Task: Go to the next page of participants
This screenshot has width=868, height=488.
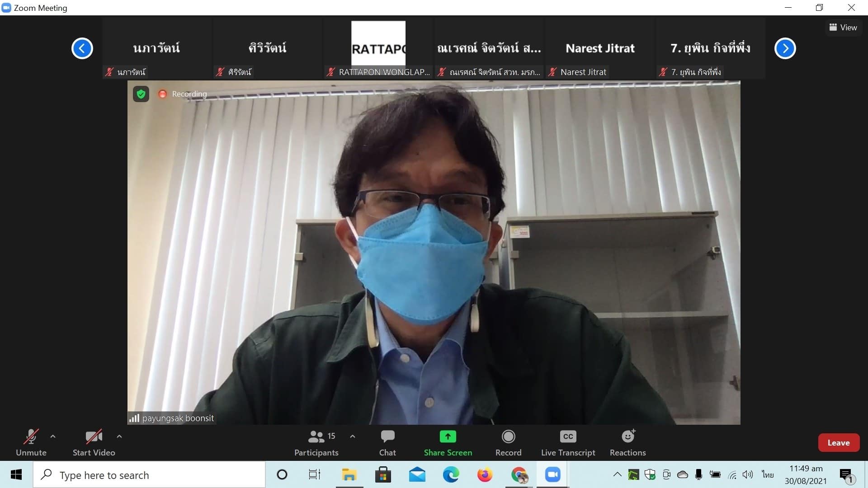Action: coord(785,48)
